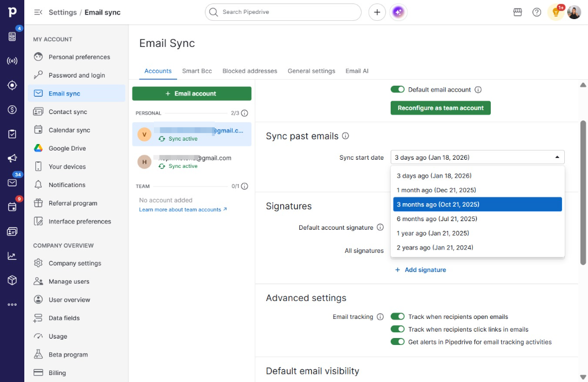Open Password and login settings
The height and width of the screenshot is (382, 588).
click(x=76, y=75)
